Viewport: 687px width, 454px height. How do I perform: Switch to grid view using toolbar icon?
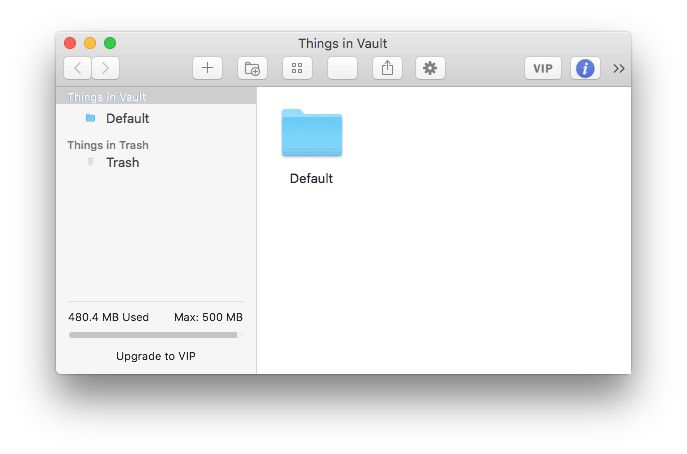[297, 68]
